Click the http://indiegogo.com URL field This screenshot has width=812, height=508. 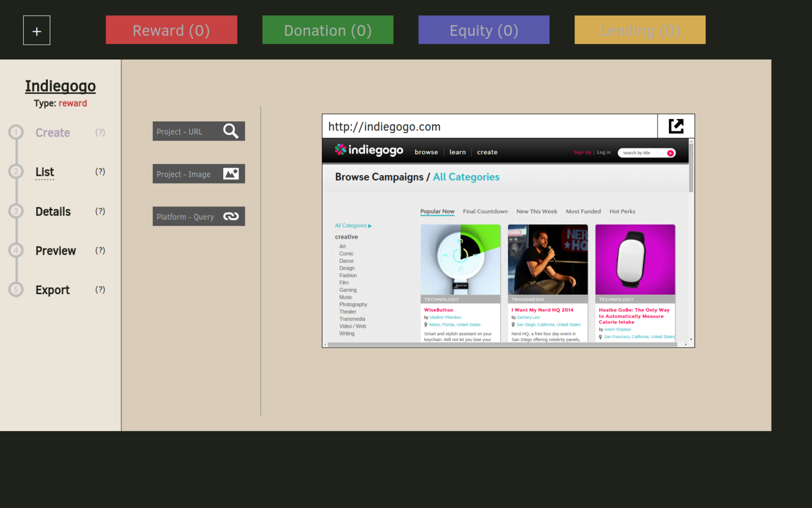tap(489, 126)
